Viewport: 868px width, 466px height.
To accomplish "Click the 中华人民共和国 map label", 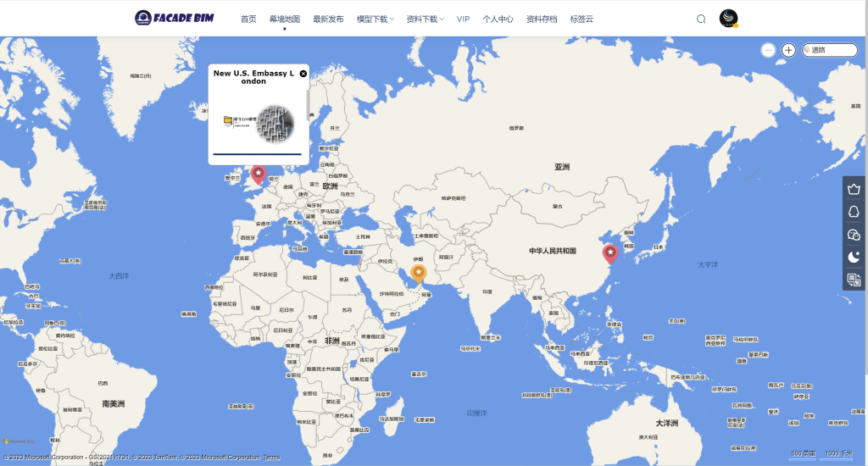I will click(553, 251).
